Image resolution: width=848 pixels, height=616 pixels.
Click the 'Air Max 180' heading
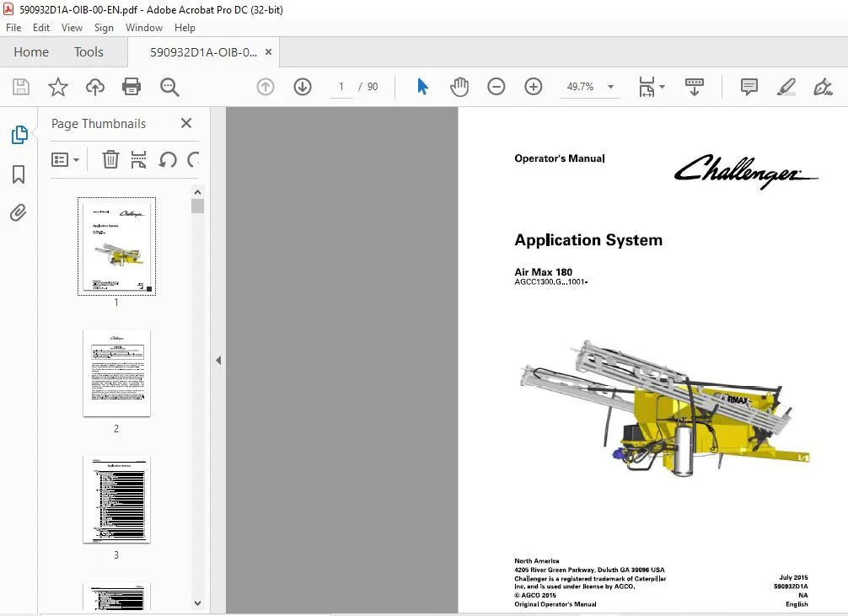543,272
